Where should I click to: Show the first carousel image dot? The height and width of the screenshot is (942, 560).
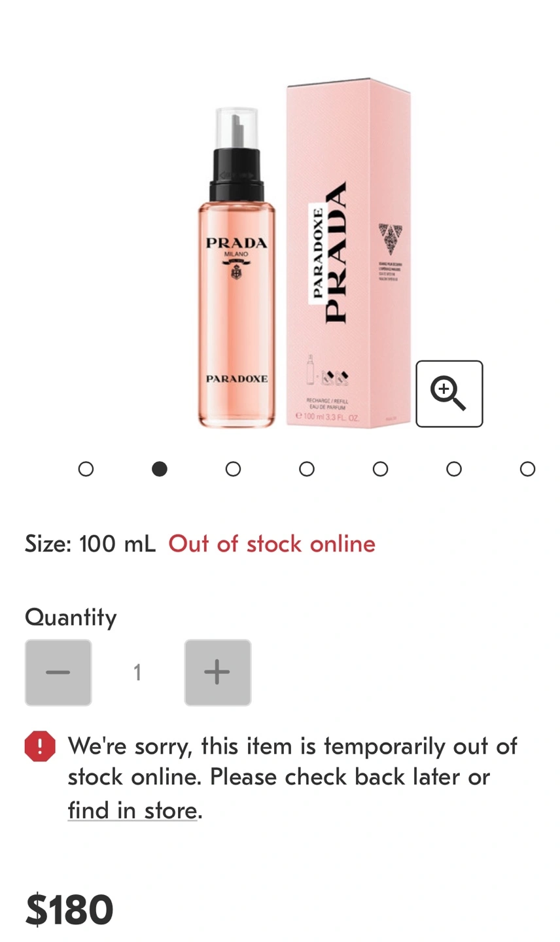pyautogui.click(x=86, y=469)
